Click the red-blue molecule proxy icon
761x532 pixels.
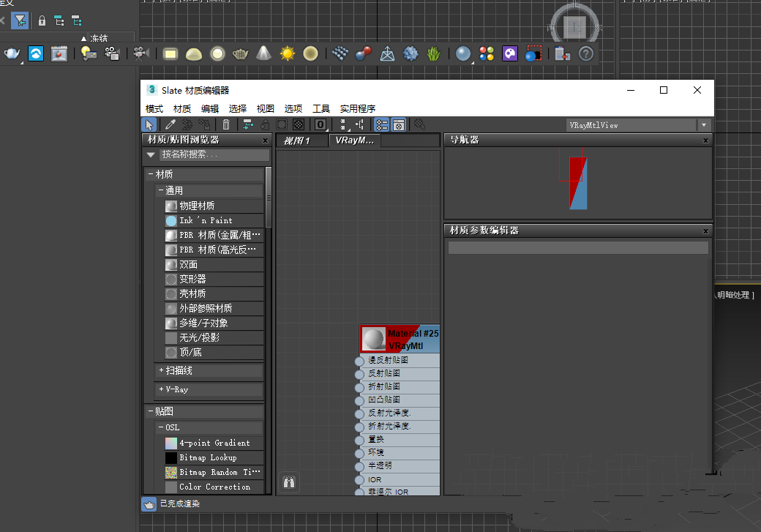point(363,53)
